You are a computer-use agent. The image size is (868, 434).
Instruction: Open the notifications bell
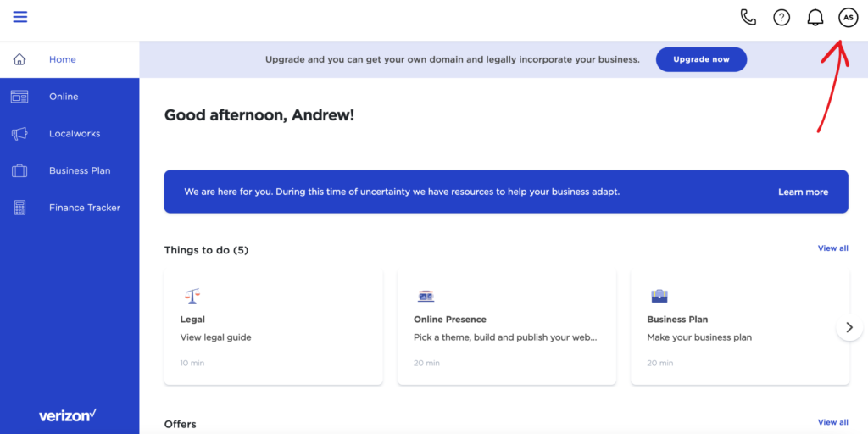point(815,18)
